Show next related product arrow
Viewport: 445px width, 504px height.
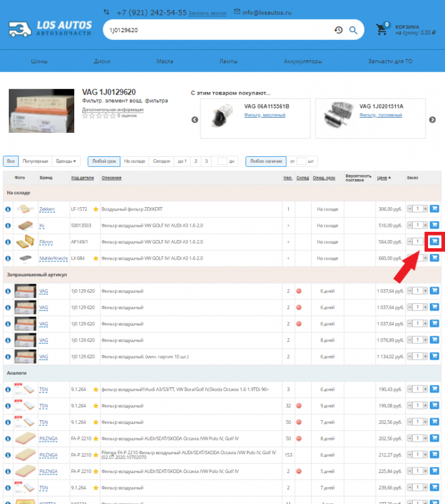point(432,120)
